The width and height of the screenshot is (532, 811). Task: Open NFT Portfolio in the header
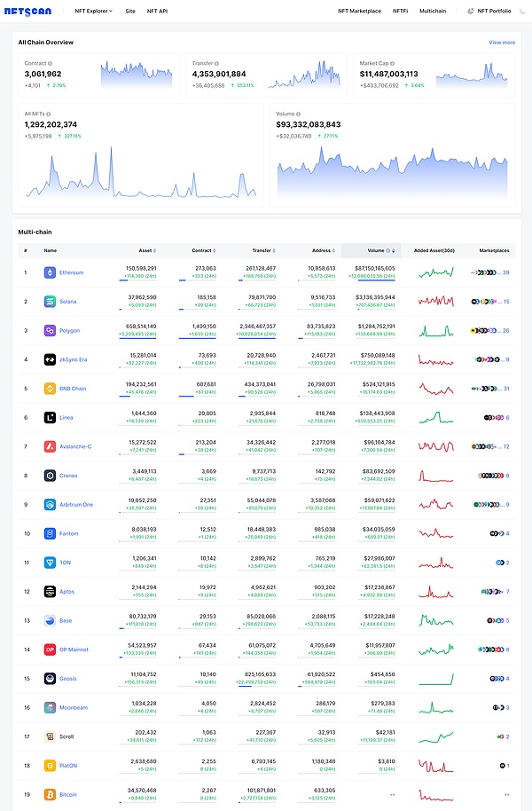(494, 11)
